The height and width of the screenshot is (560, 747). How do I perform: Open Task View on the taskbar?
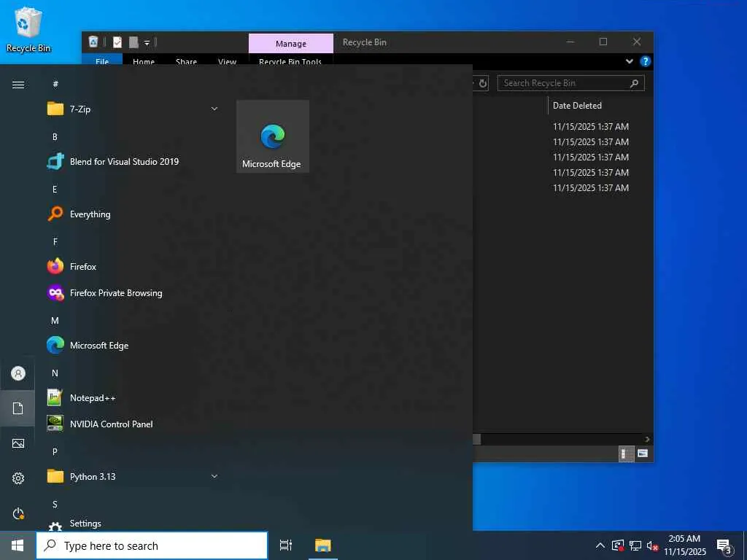pyautogui.click(x=286, y=545)
